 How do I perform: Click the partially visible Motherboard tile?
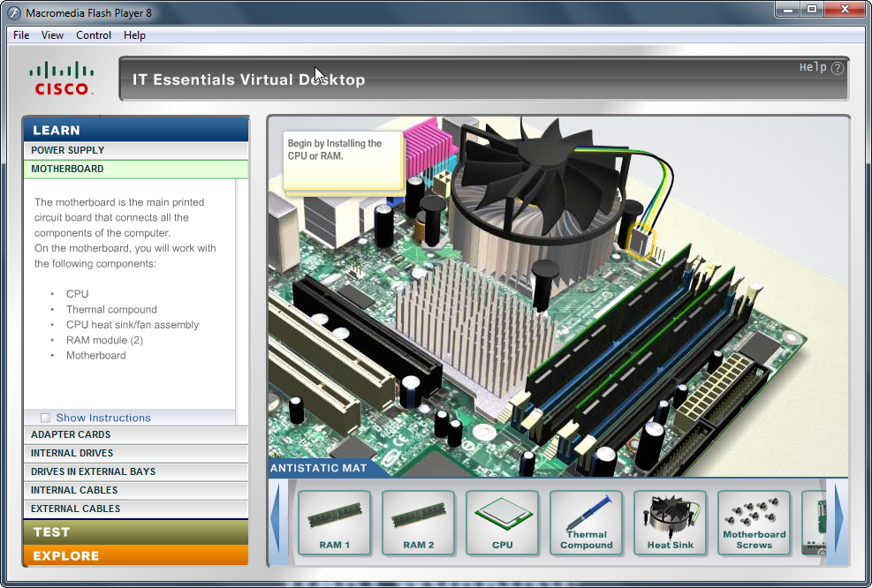pos(814,523)
